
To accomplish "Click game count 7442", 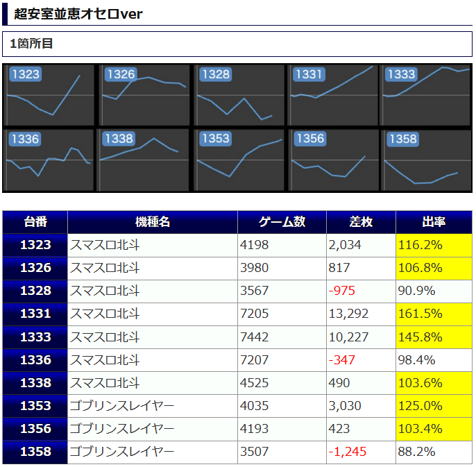I will pyautogui.click(x=255, y=337).
